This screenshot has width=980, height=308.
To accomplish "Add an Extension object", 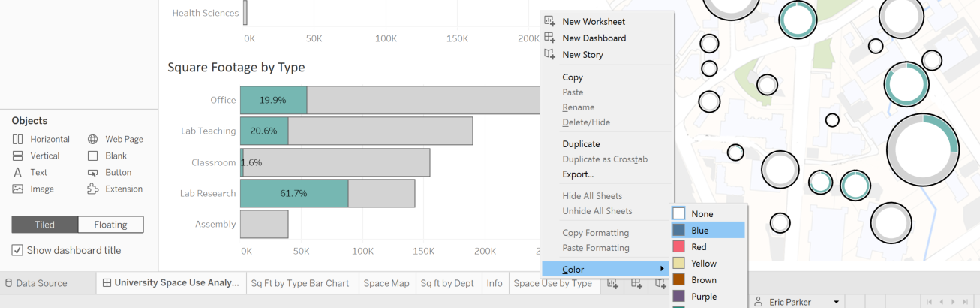I will [x=115, y=189].
